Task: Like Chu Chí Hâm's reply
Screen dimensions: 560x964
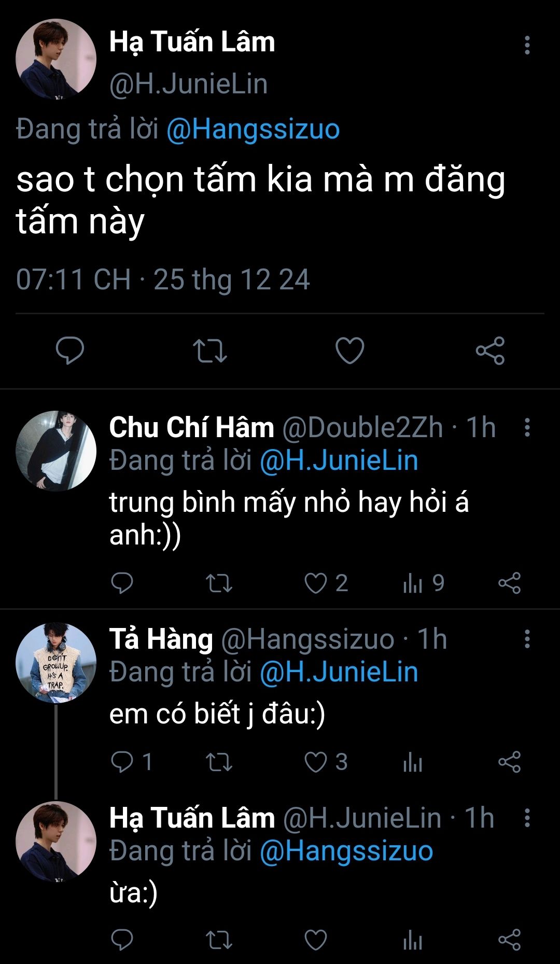Action: 315,583
